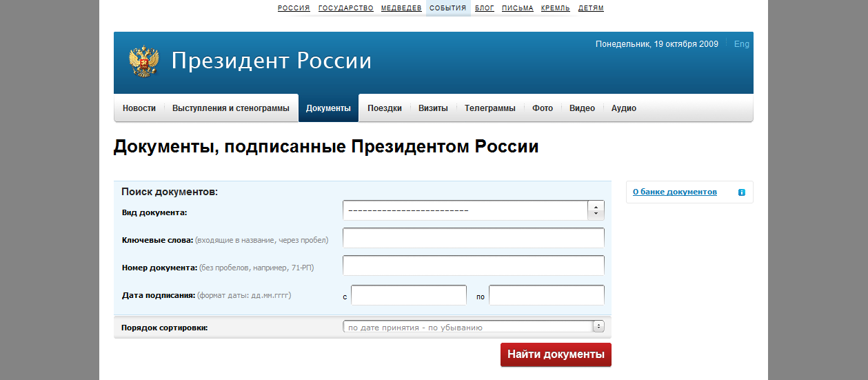Click the Поиск документов heading
This screenshot has width=868, height=380.
[170, 192]
